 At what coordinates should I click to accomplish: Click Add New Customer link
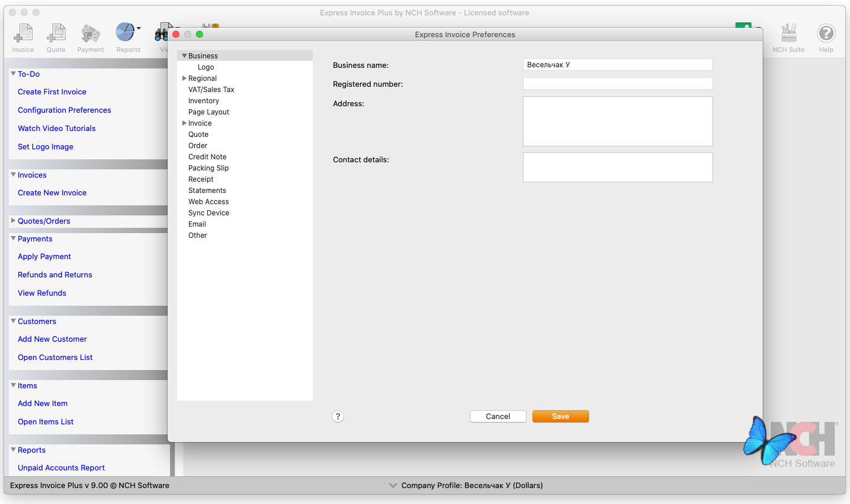click(53, 339)
